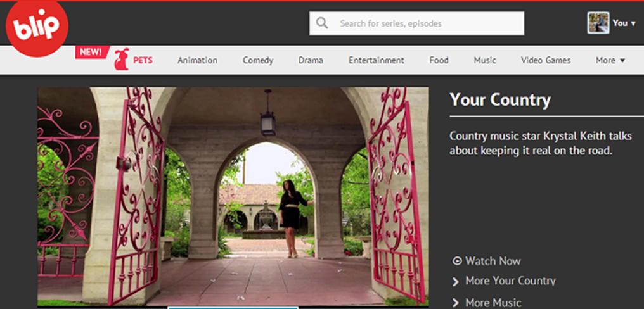644x309 pixels.
Task: Click the Krystal Keith description text
Action: [x=541, y=143]
